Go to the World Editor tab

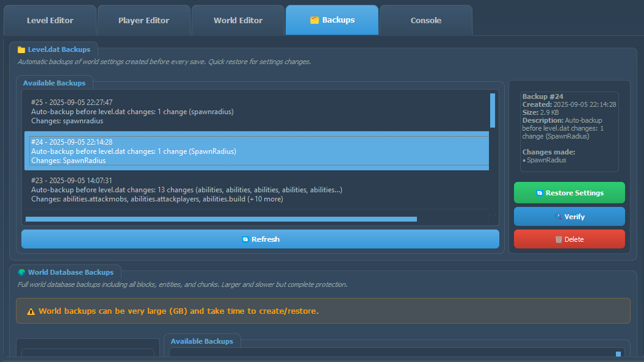[x=238, y=21]
